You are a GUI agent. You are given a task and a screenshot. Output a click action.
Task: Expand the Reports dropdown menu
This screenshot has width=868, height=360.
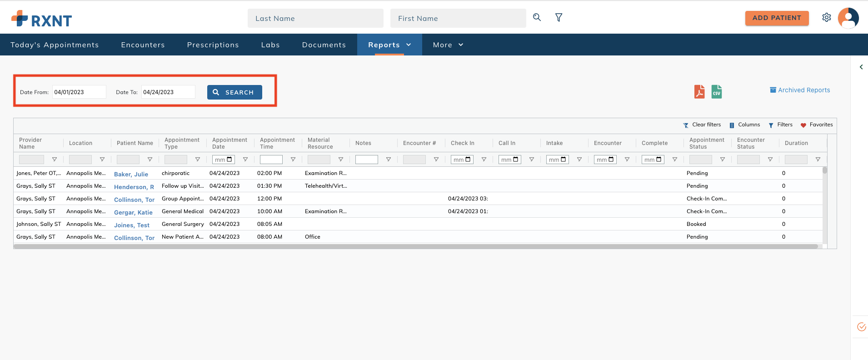tap(389, 45)
